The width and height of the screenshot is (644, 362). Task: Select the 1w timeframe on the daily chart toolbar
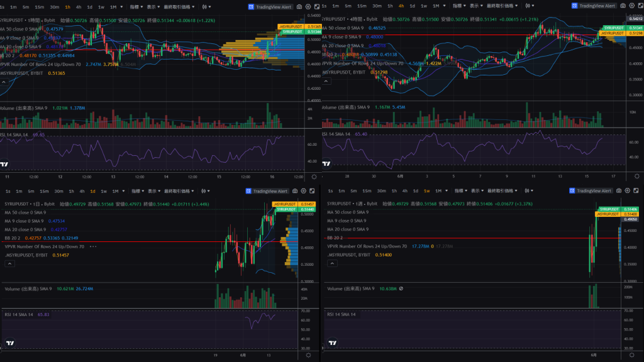pyautogui.click(x=104, y=191)
